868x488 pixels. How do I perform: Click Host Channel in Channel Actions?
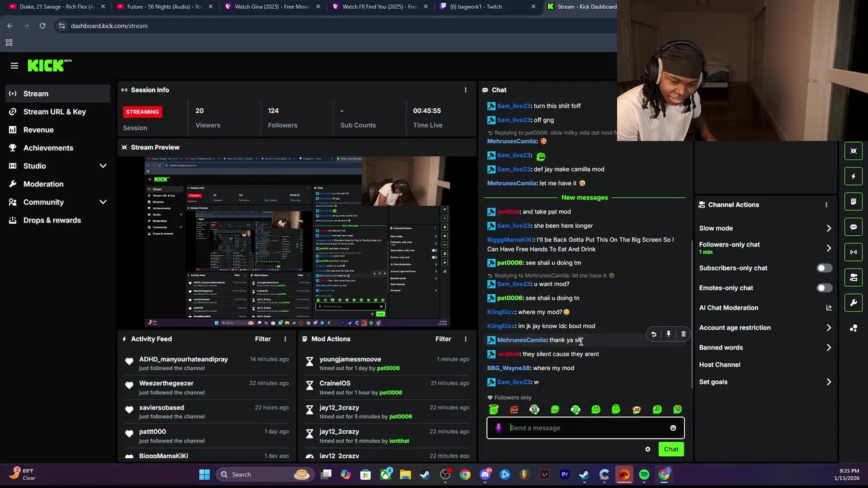coord(719,365)
